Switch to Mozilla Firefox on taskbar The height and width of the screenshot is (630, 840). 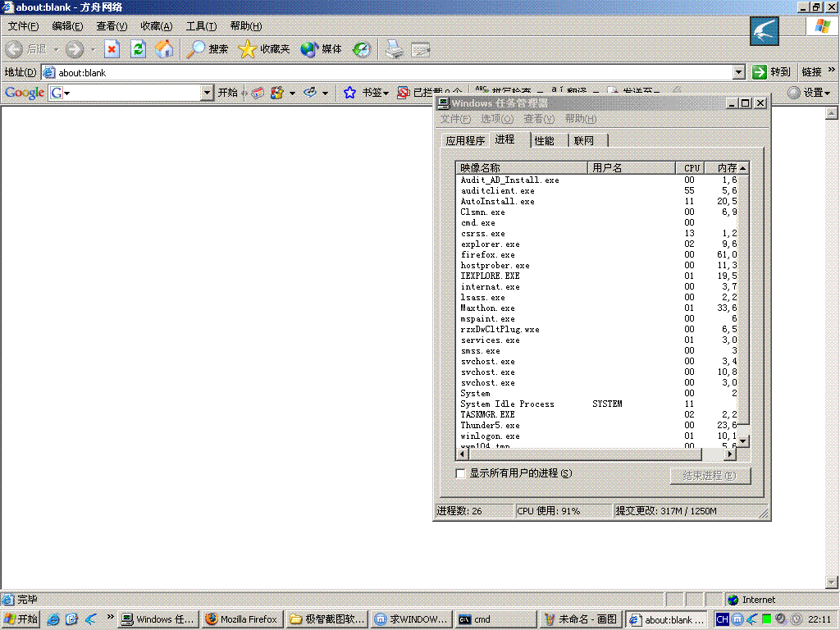[242, 619]
